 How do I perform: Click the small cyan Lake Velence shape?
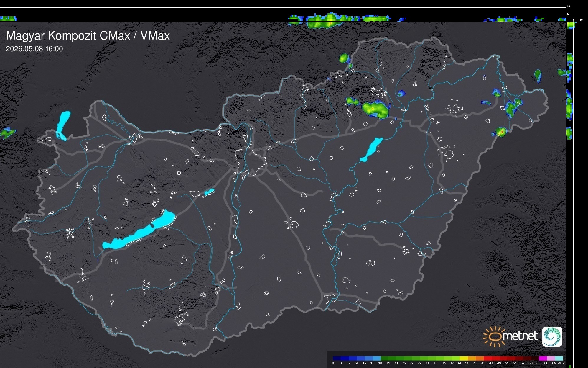[x=209, y=192]
